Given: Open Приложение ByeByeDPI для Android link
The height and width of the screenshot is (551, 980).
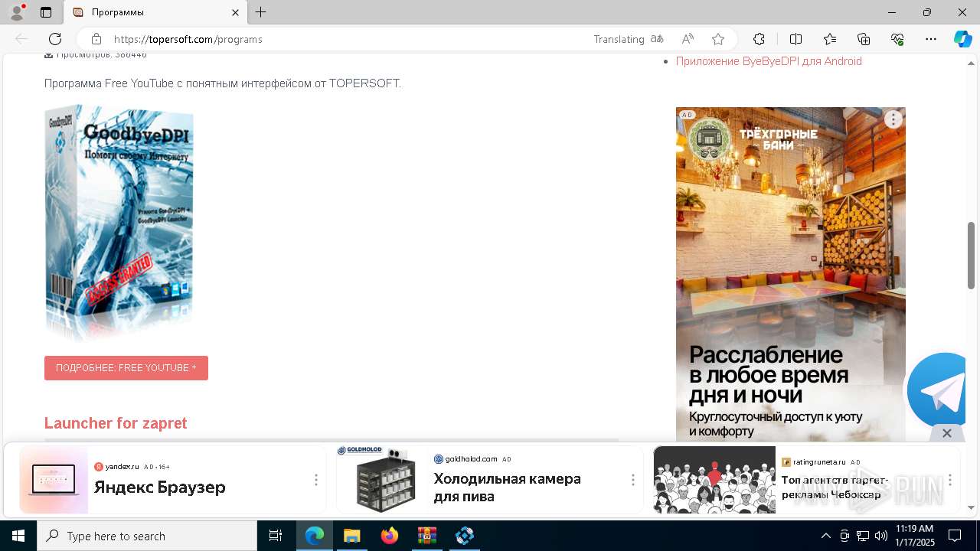Looking at the screenshot, I should 769,61.
